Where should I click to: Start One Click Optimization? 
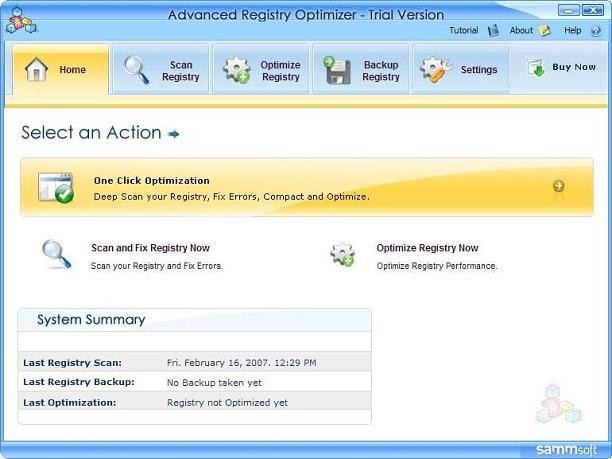click(x=307, y=187)
